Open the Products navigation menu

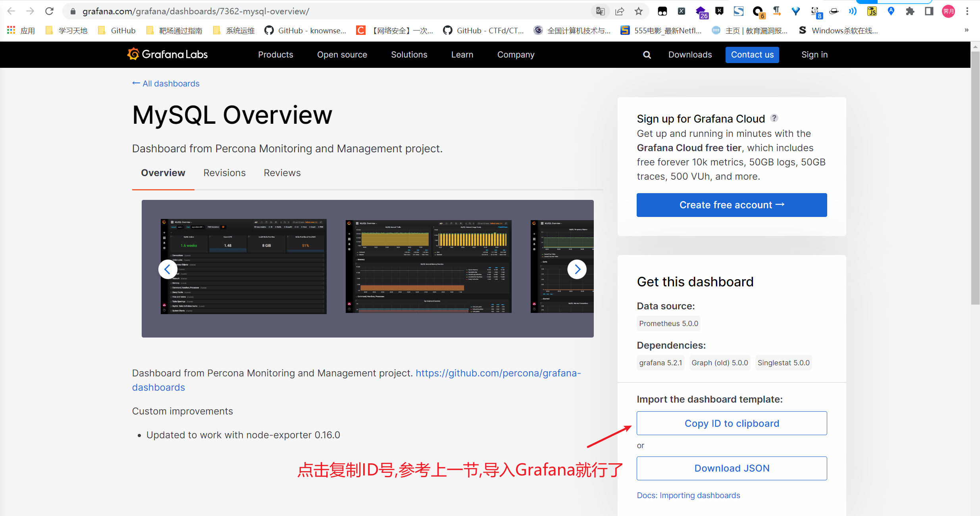tap(275, 55)
